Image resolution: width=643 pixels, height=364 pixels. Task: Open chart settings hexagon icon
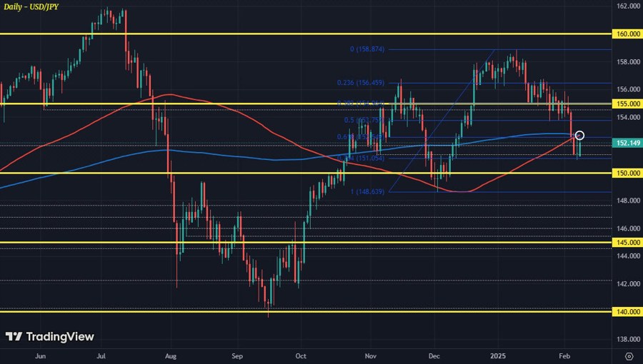629,356
